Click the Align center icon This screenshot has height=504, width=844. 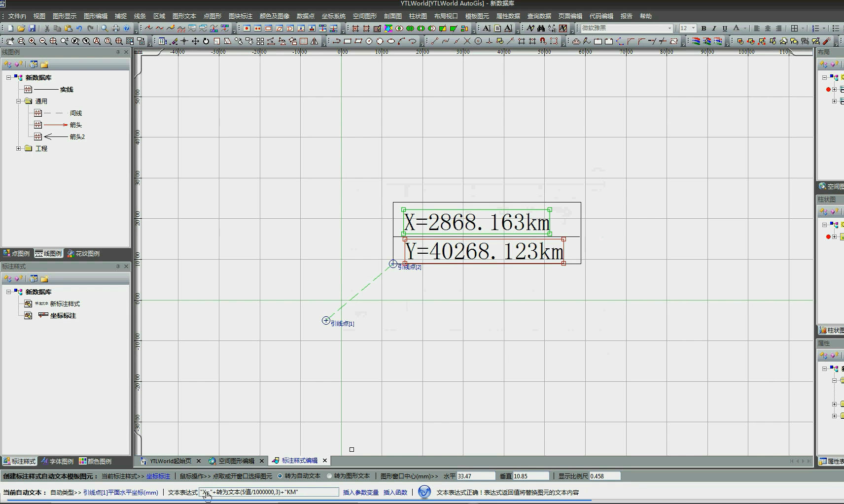coord(768,29)
